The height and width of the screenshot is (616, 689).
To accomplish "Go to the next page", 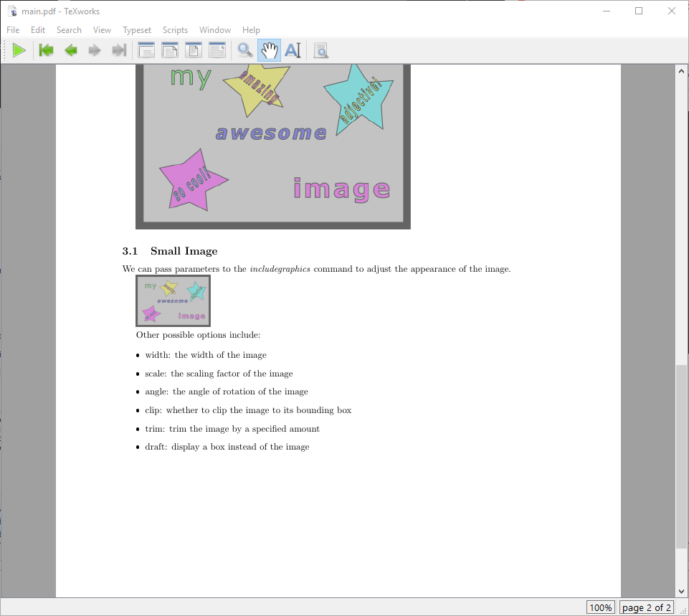I will tap(94, 49).
